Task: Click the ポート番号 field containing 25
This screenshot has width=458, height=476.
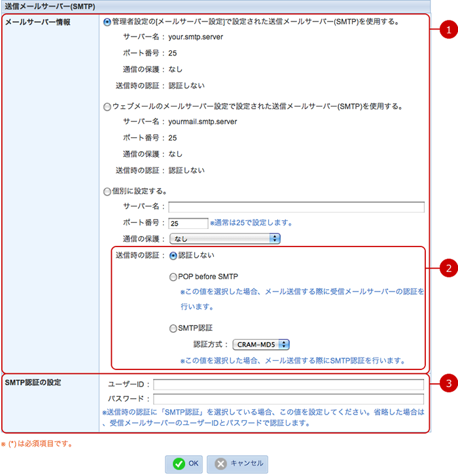Action: [188, 224]
